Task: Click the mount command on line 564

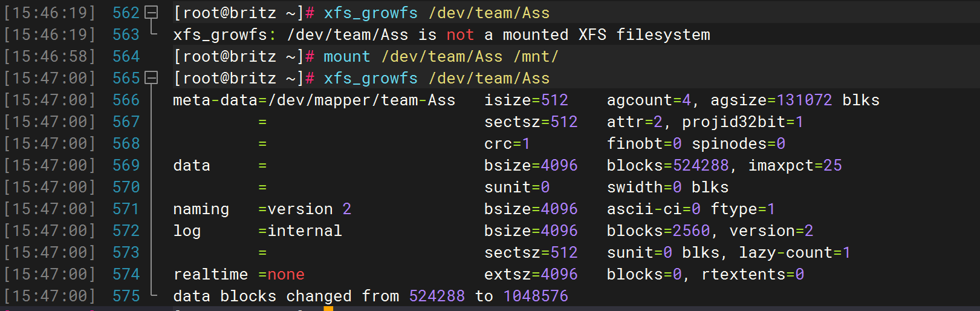Action: 347,56
